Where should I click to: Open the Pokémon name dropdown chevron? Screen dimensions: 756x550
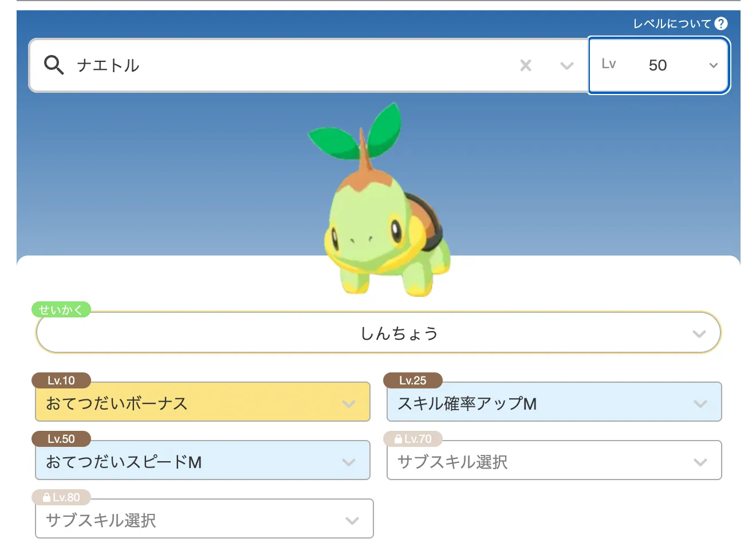point(567,65)
